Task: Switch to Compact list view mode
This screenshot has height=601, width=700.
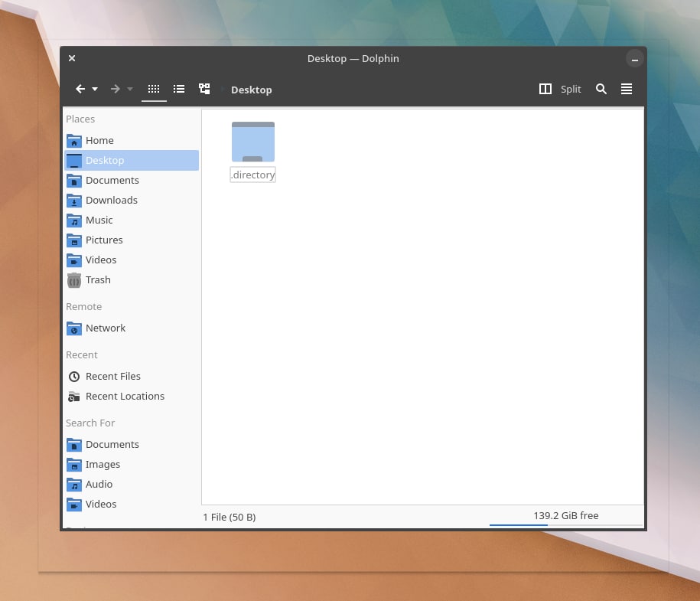Action: (179, 89)
